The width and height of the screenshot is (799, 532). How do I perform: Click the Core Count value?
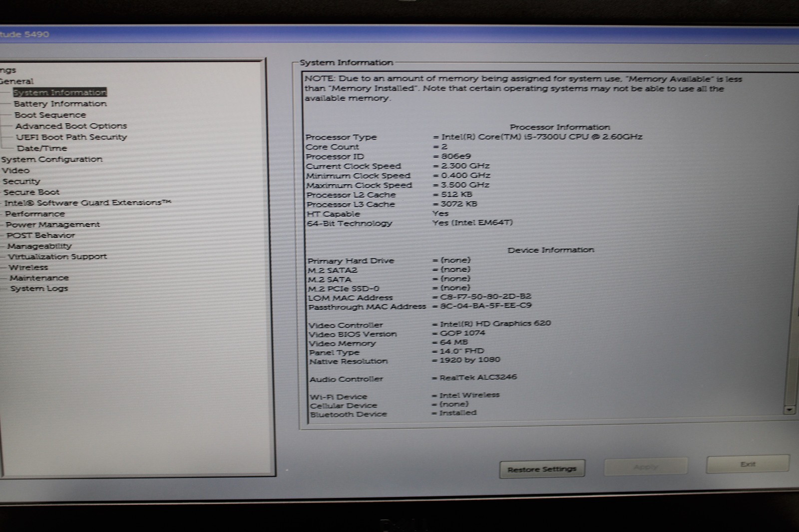pyautogui.click(x=444, y=147)
